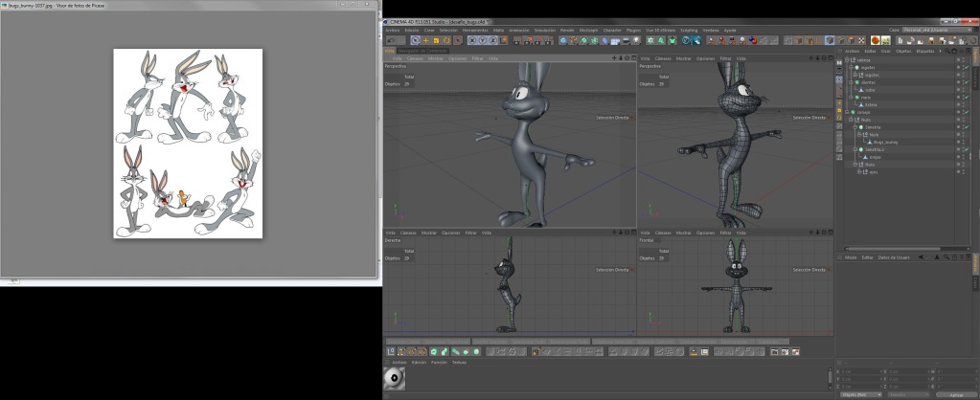
Task: Open the floor/environment icon
Action: [x=614, y=40]
